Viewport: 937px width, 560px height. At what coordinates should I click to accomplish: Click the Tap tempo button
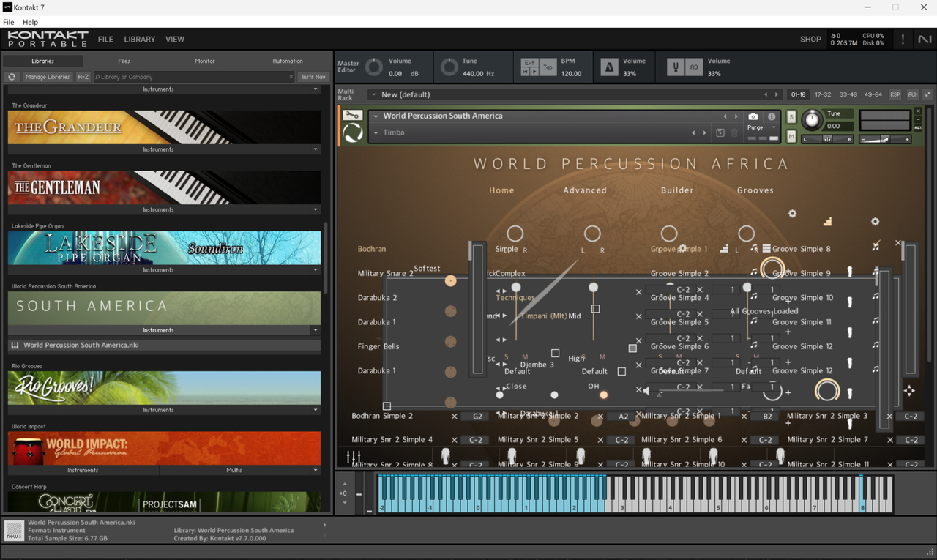click(x=548, y=67)
